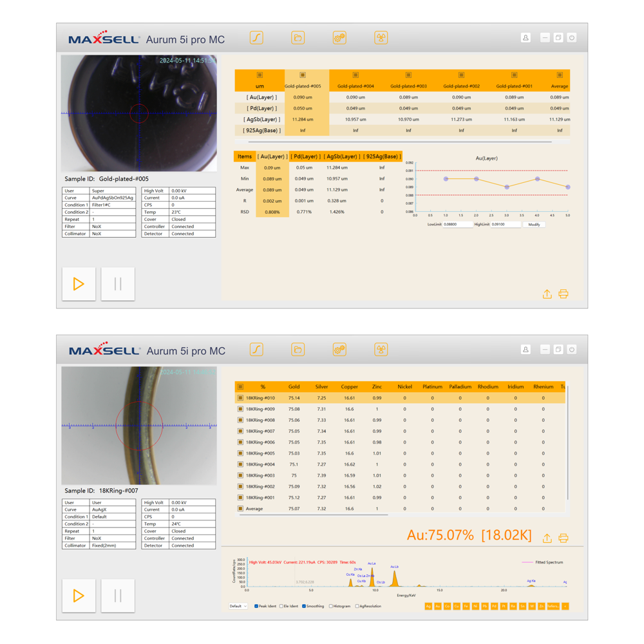This screenshot has width=644, height=644.
Task: Enable the Histogram checkbox
Action: pos(332,606)
